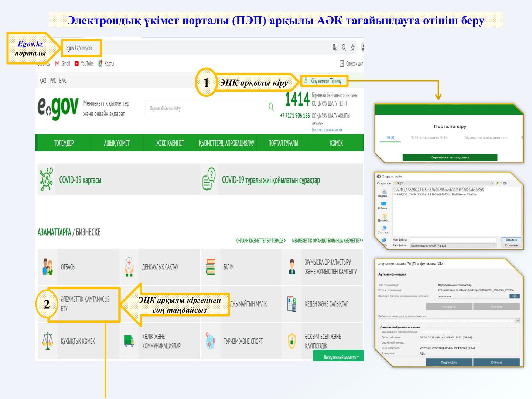532x399 pixels.
Task: Click the translate page icon in address bar
Action: 335,47
